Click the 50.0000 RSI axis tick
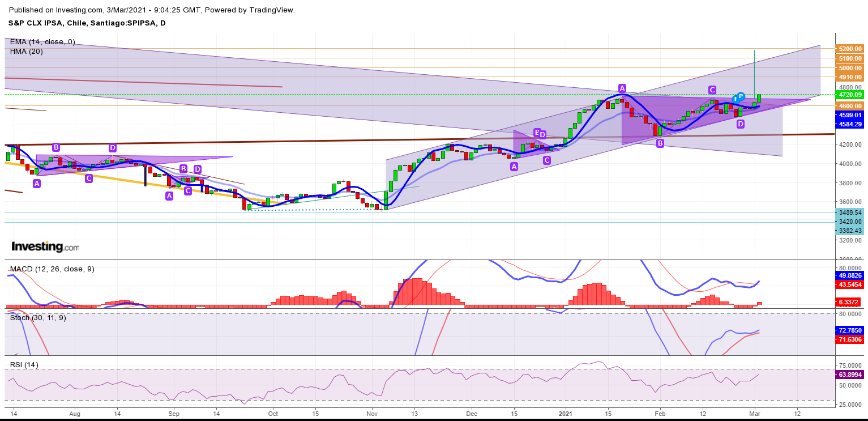 pyautogui.click(x=851, y=385)
